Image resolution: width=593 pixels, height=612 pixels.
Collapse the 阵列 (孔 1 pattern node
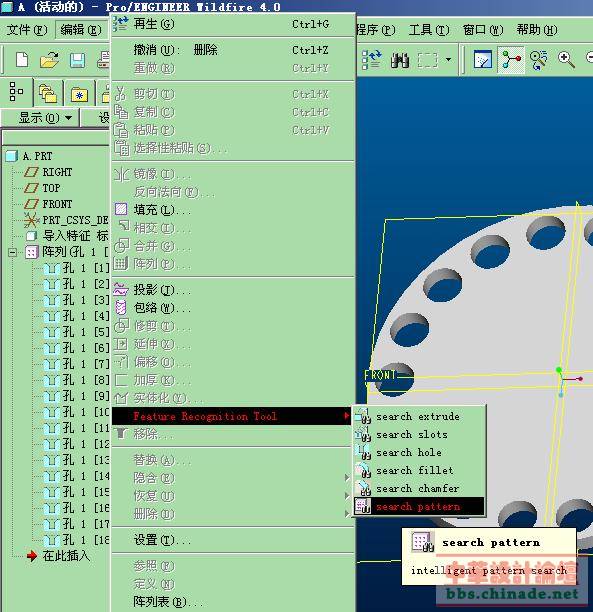12,252
